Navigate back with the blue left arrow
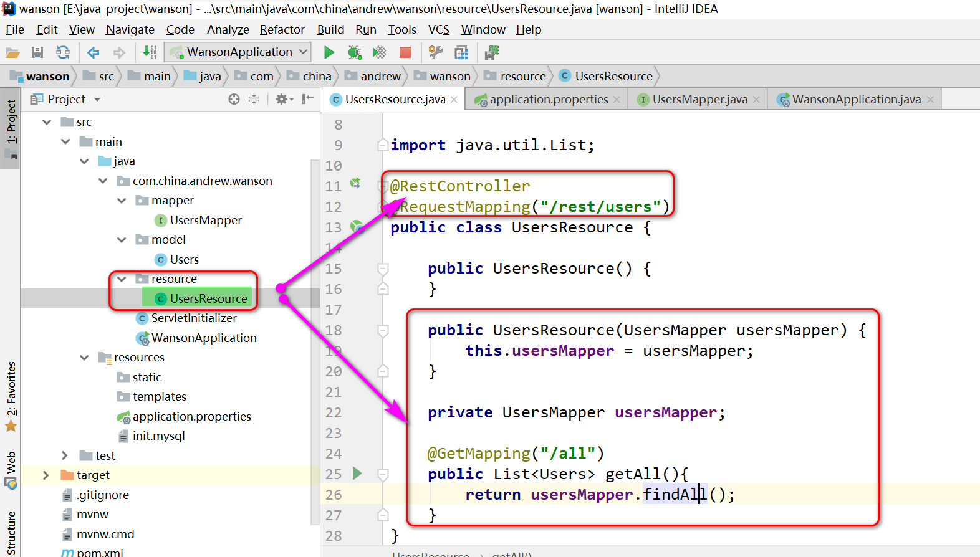This screenshot has width=980, height=557. [x=94, y=53]
